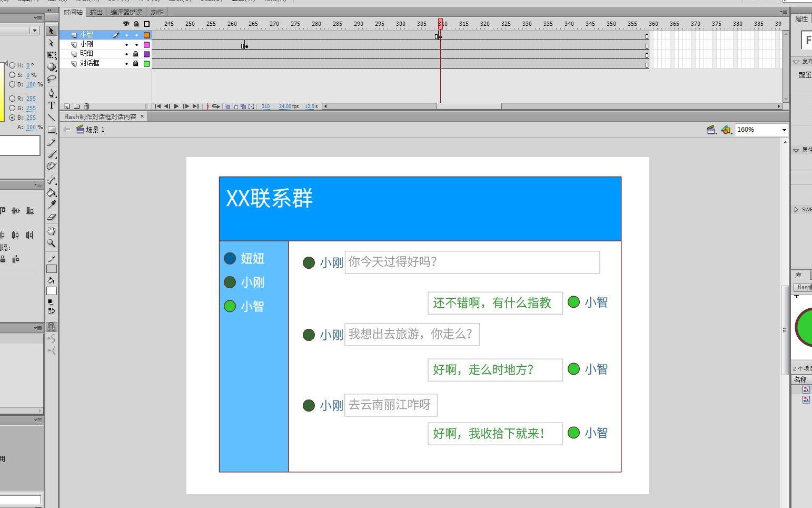This screenshot has width=812, height=508.
Task: Click the orange outline color of 小智 layer
Action: (147, 35)
